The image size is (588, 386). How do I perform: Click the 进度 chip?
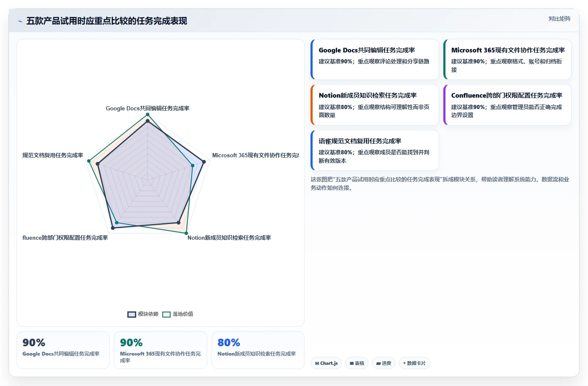click(x=384, y=363)
